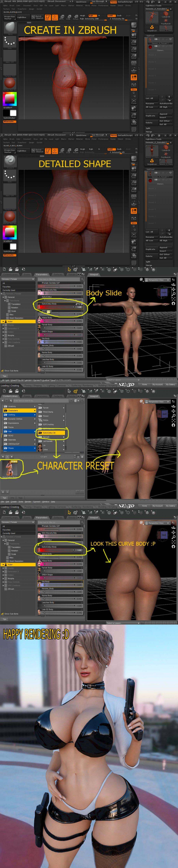Switch to Parameters tab in Body Slide panel
The height and width of the screenshot is (868, 178).
[42, 275]
